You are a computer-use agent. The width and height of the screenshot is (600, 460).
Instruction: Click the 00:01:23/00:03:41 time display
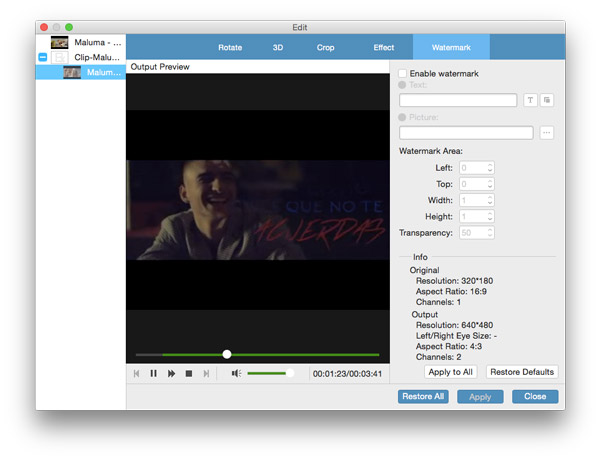pyautogui.click(x=347, y=374)
